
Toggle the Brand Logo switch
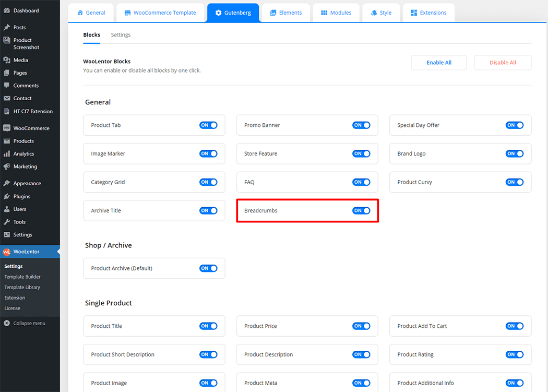515,153
